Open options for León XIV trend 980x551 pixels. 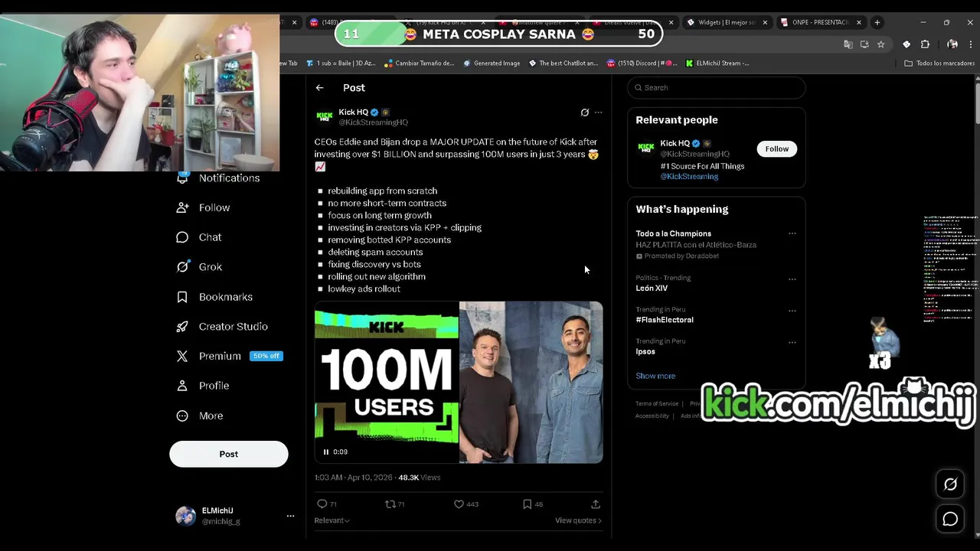792,279
